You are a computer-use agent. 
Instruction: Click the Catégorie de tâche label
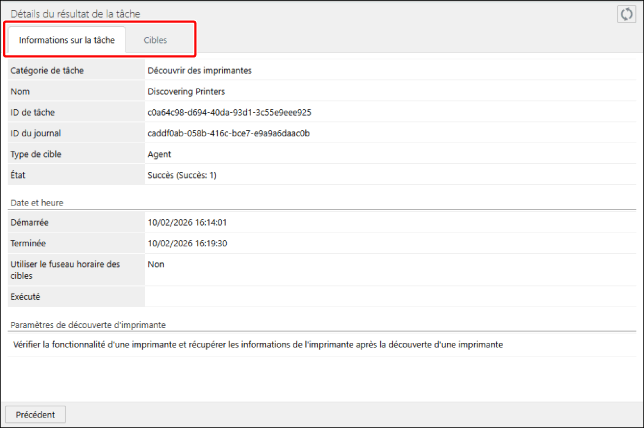47,70
